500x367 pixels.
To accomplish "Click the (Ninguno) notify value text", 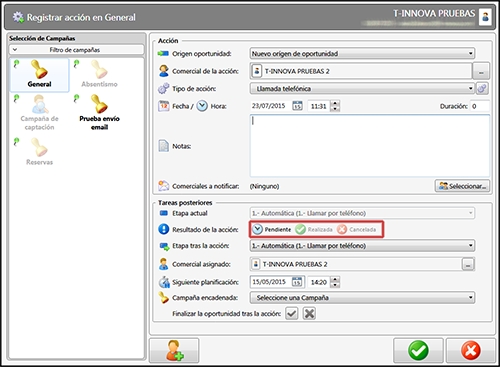I will point(264,186).
